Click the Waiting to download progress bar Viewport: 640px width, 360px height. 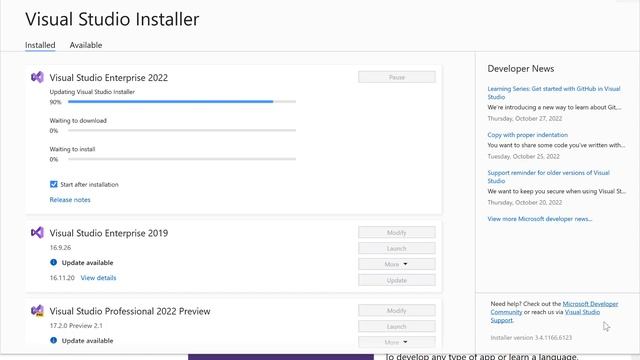point(182,130)
